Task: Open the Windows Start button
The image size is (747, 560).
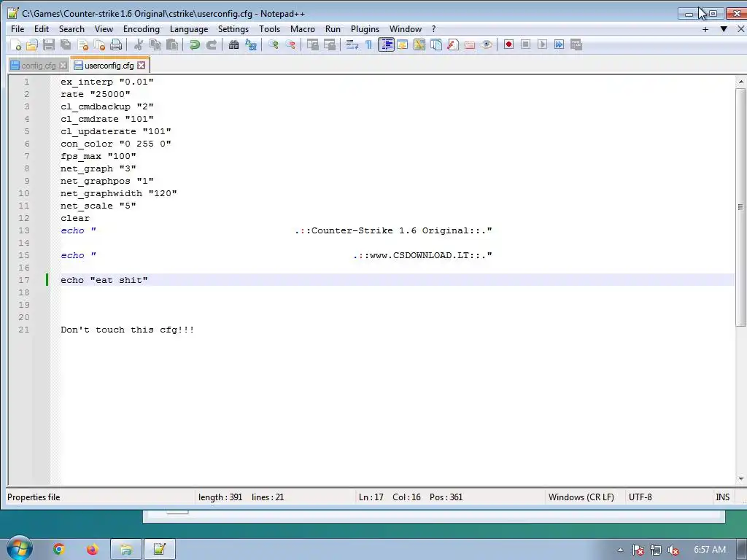Action: click(x=18, y=548)
